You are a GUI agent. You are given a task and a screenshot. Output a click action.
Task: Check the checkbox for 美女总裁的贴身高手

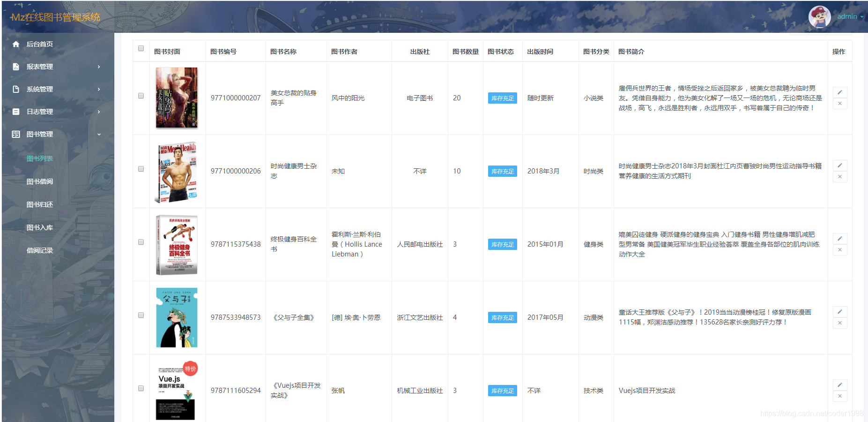tap(141, 96)
